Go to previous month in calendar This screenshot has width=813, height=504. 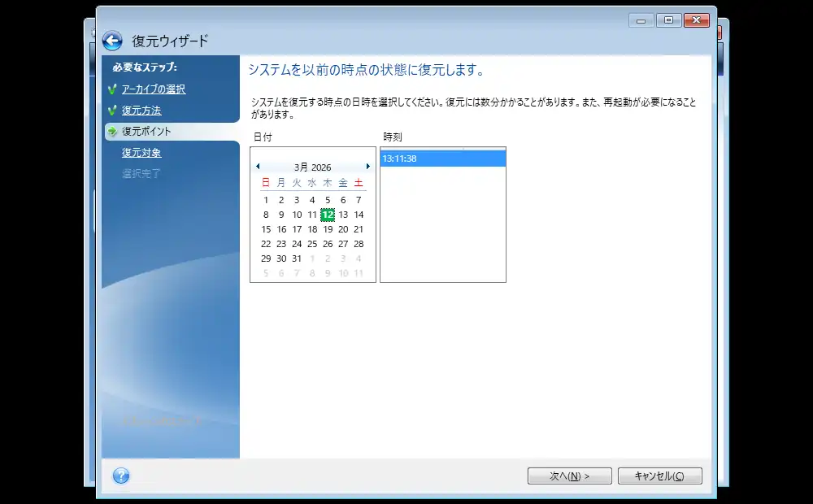(258, 167)
